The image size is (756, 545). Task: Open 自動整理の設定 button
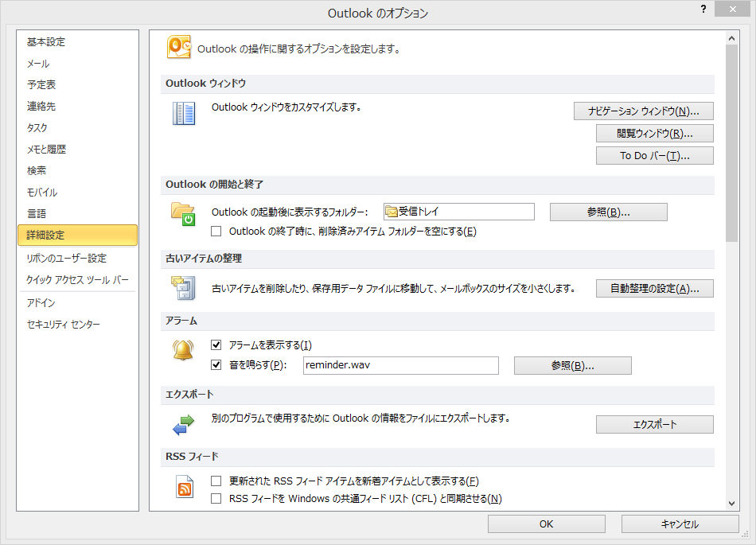(x=654, y=289)
